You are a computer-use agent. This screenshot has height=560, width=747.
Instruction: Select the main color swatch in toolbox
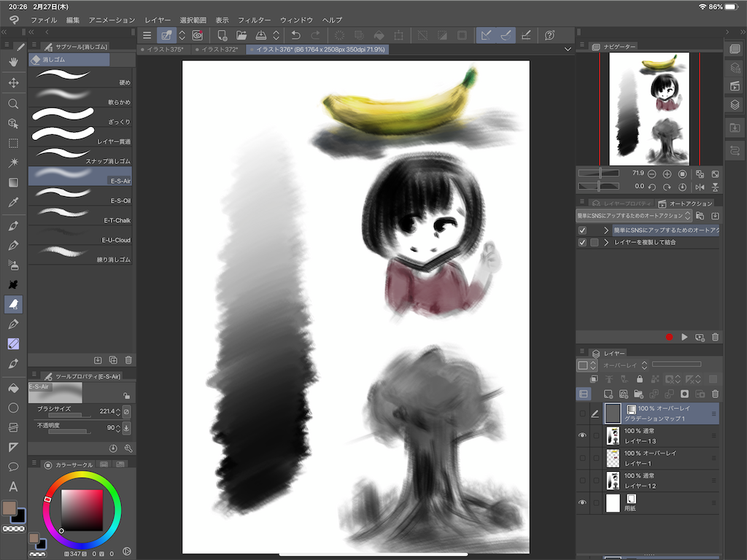click(9, 508)
